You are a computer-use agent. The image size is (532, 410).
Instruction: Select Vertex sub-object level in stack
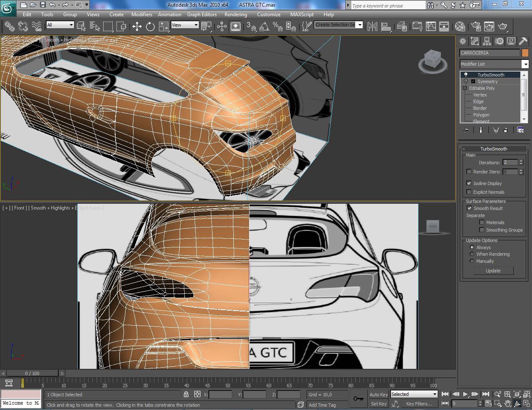[x=480, y=95]
